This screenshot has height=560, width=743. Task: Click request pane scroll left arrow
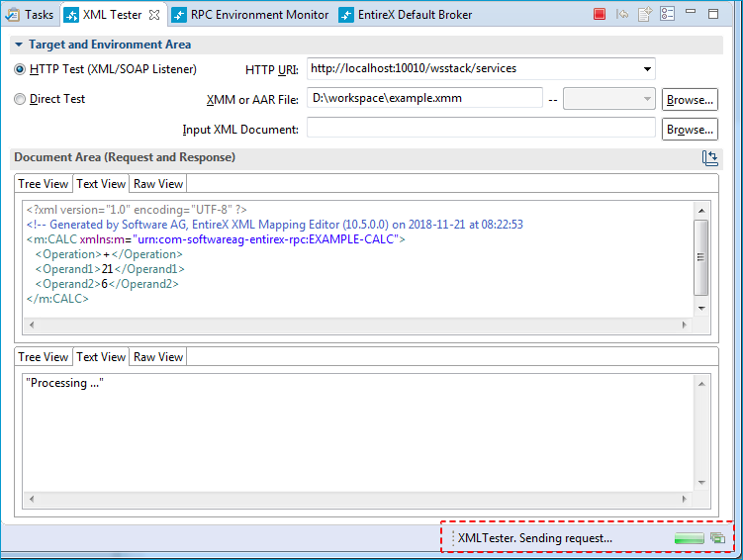pyautogui.click(x=32, y=325)
